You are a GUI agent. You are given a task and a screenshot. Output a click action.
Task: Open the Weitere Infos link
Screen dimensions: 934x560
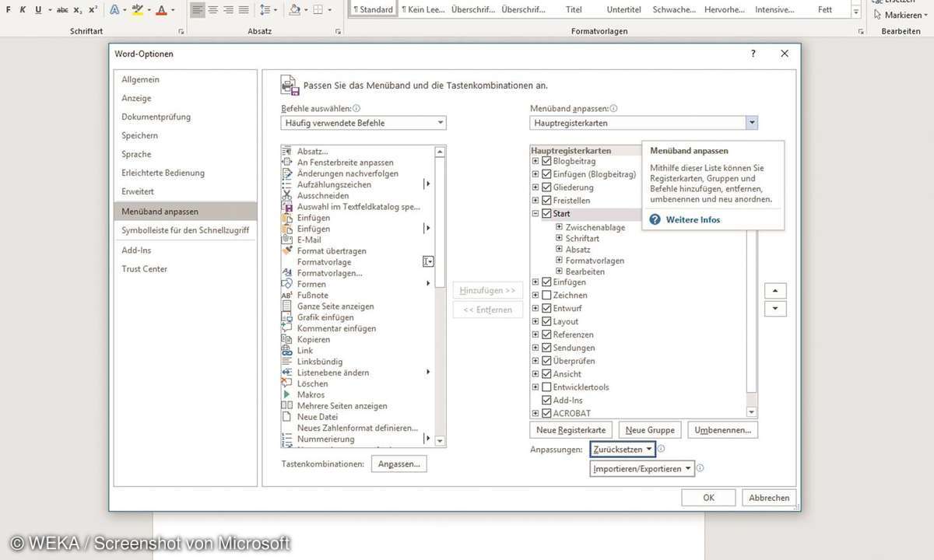pyautogui.click(x=693, y=220)
